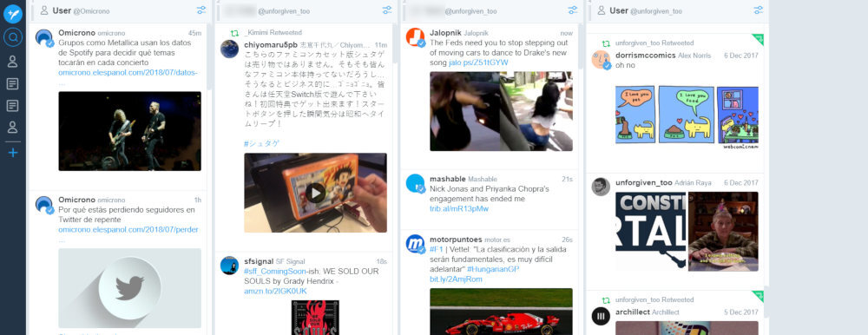Click the '26s' timestamp on the motorpuntoes tweet
This screenshot has width=868, height=335.
coord(567,240)
